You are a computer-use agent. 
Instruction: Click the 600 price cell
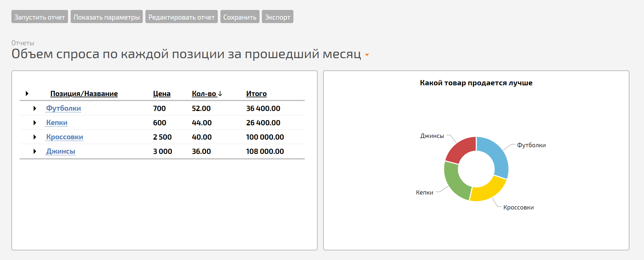pos(160,123)
